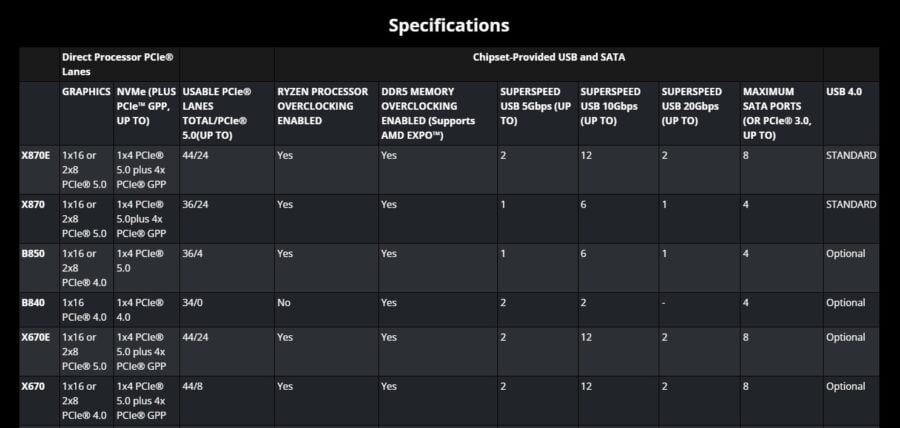The image size is (900, 428).
Task: Select the X870 chipset row label
Action: [33, 205]
